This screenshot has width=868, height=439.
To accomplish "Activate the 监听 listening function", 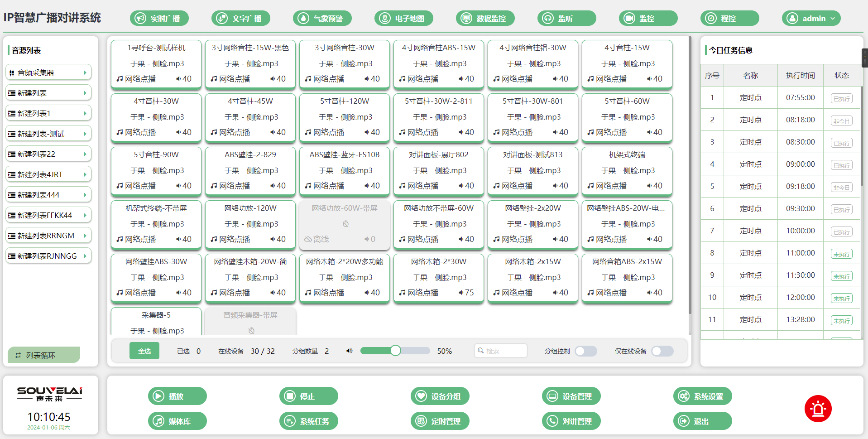I will (x=566, y=18).
